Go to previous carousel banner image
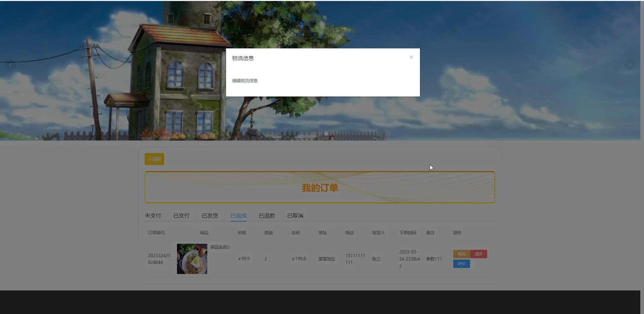Viewport: 644px width, 314px height. pyautogui.click(x=10, y=65)
